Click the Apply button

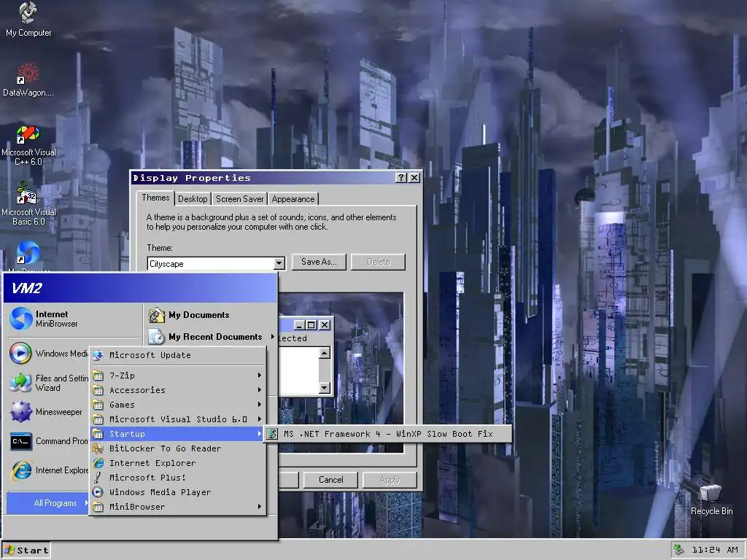point(390,480)
